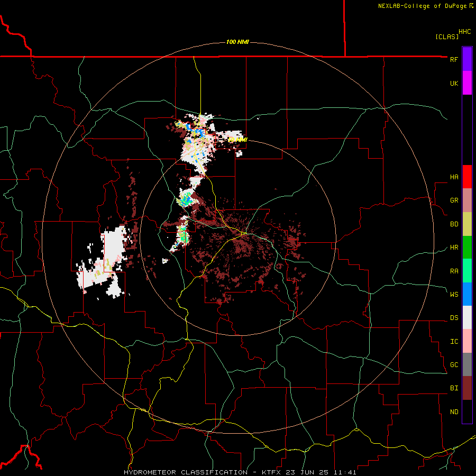Click the DS legend label

pos(454,318)
